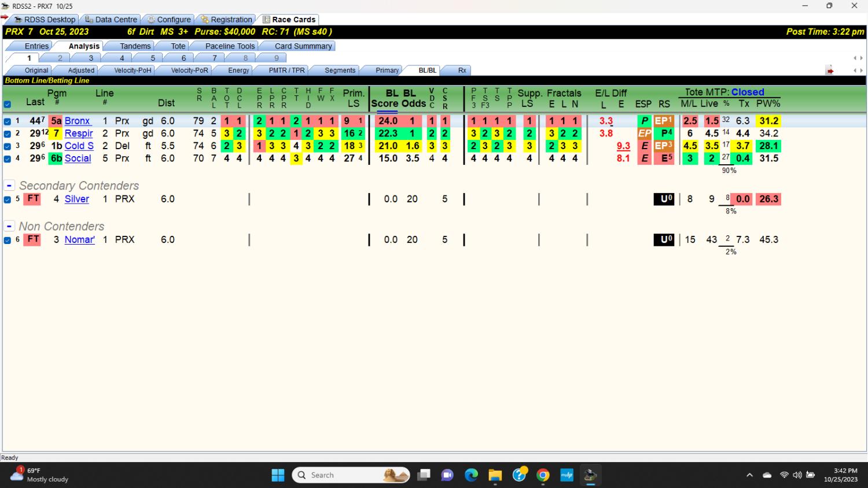Click the red arrow export icon
The image size is (868, 488).
pos(830,71)
